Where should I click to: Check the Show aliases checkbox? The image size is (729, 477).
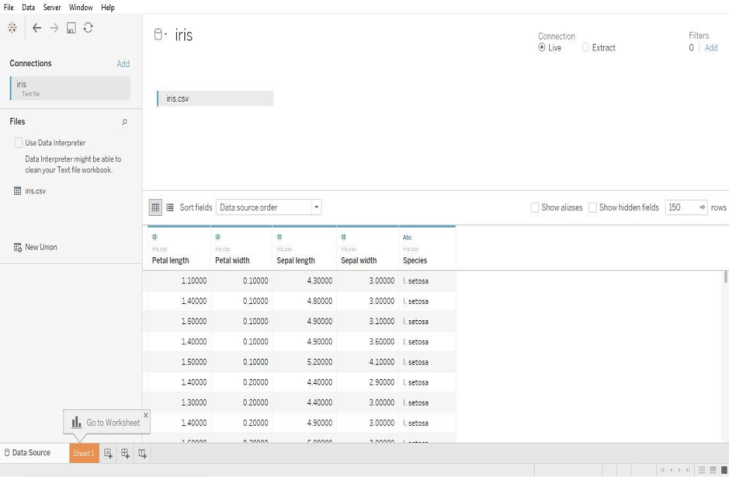[535, 207]
